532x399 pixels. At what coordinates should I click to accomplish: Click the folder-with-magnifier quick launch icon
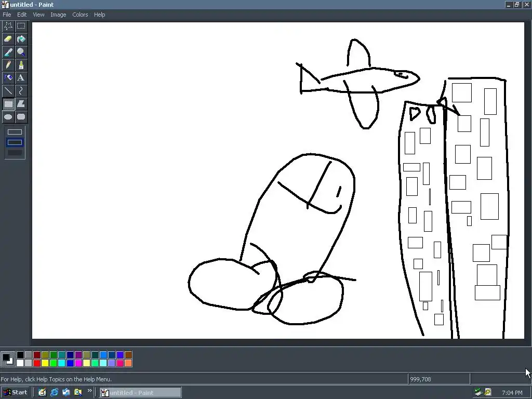[78, 393]
